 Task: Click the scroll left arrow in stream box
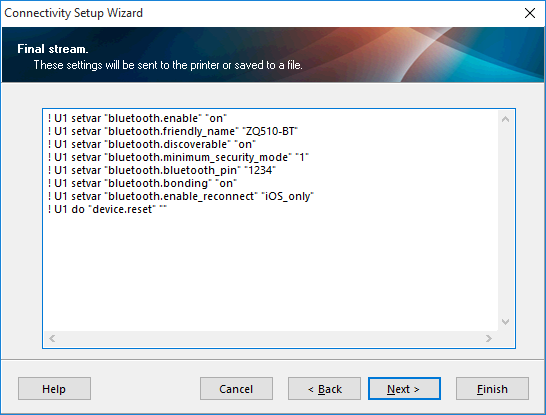click(52, 338)
